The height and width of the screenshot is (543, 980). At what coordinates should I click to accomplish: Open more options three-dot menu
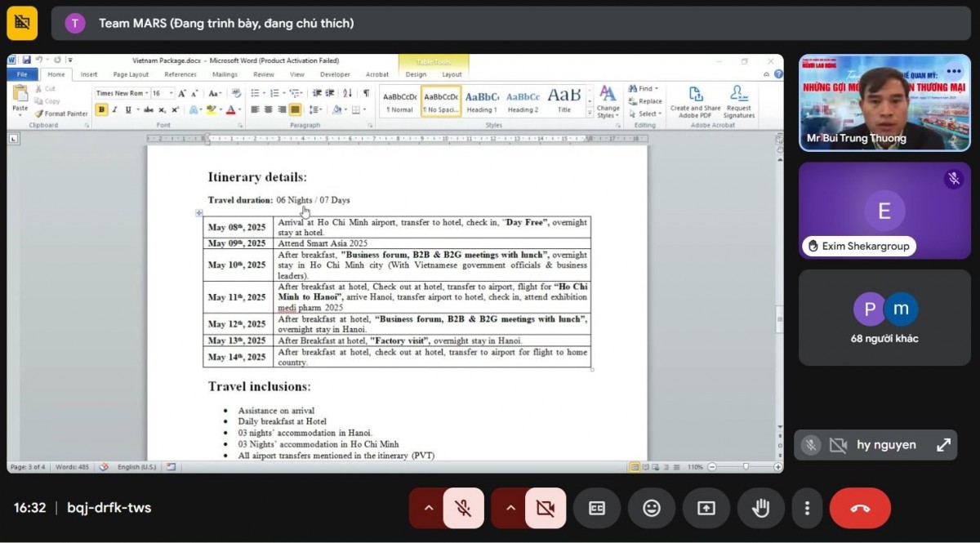[807, 508]
